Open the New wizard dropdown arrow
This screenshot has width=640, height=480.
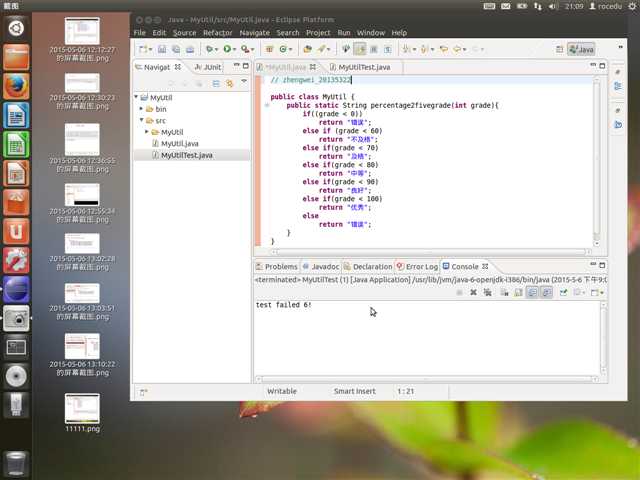point(151,50)
